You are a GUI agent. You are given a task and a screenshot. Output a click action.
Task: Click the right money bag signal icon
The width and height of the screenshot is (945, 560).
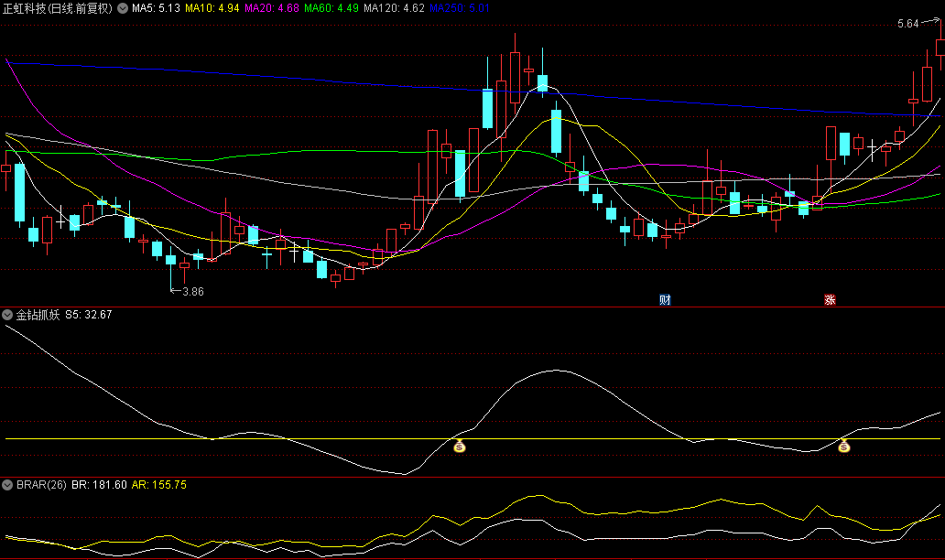pos(844,447)
